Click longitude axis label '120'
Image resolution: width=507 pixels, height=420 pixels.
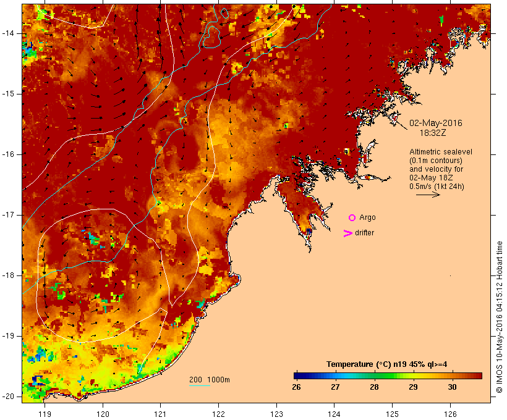pyautogui.click(x=103, y=414)
